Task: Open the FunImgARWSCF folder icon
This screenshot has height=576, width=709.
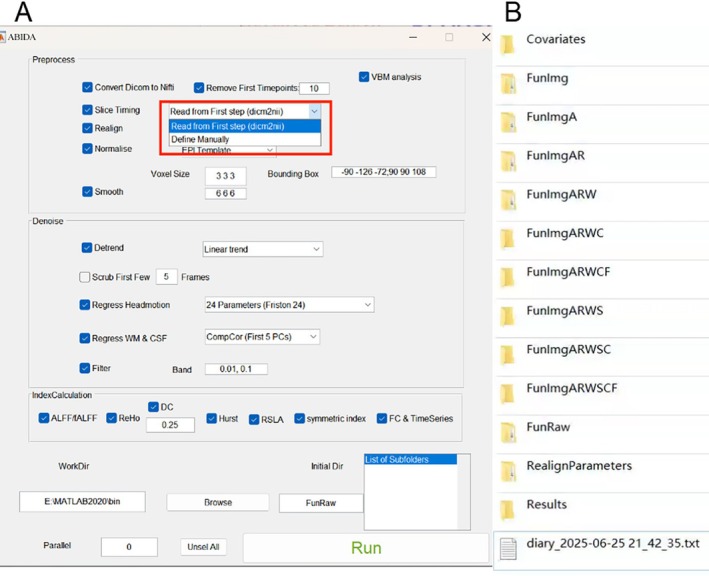Action: point(508,394)
